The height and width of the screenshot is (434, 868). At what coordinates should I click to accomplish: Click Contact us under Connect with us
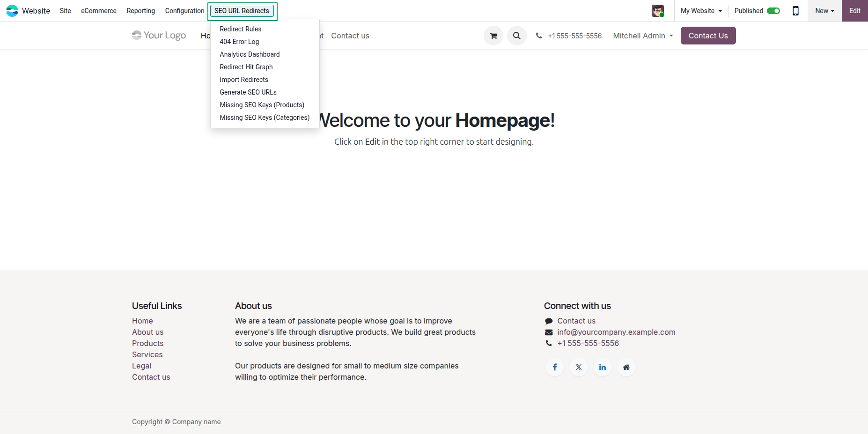tap(576, 321)
